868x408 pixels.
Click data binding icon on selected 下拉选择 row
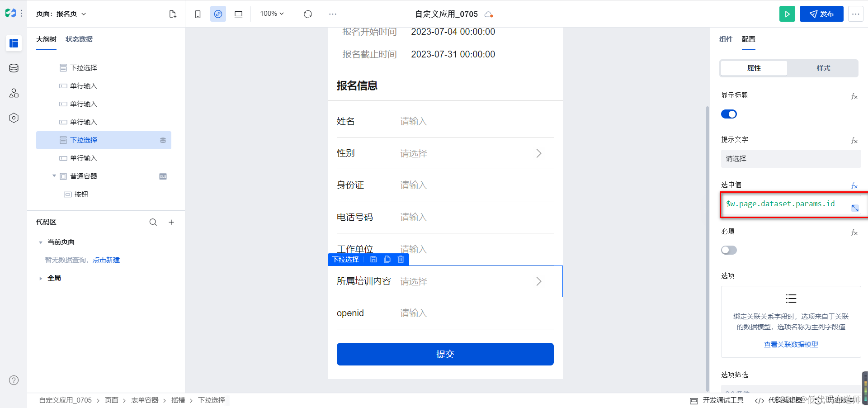click(163, 140)
